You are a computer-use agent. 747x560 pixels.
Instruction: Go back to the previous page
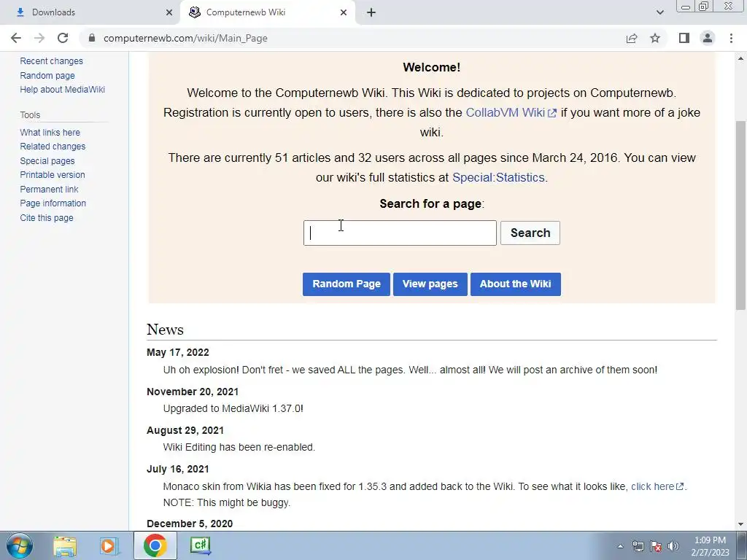16,38
